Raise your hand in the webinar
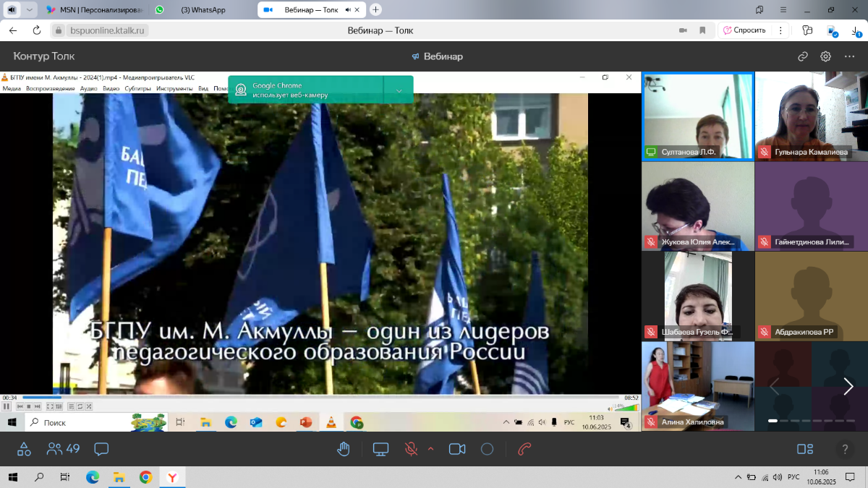The width and height of the screenshot is (868, 488). click(344, 449)
